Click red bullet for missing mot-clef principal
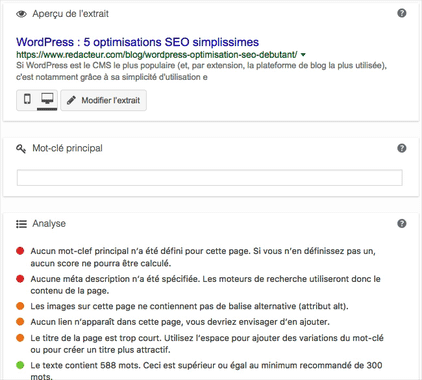 [x=20, y=251]
